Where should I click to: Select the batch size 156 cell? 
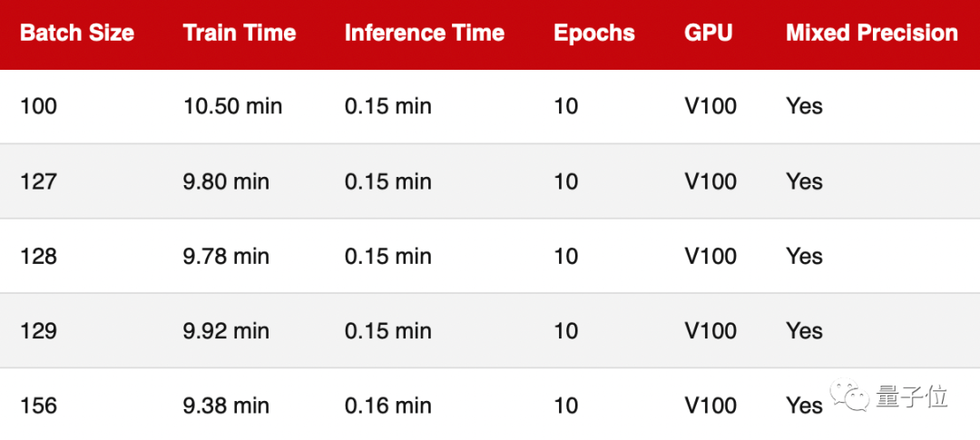[x=38, y=406]
